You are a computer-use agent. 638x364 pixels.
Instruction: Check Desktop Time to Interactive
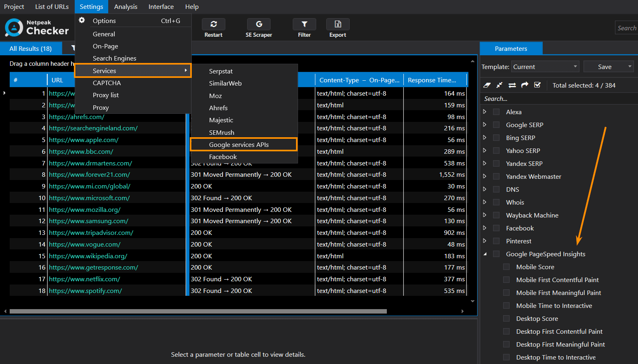pos(506,357)
